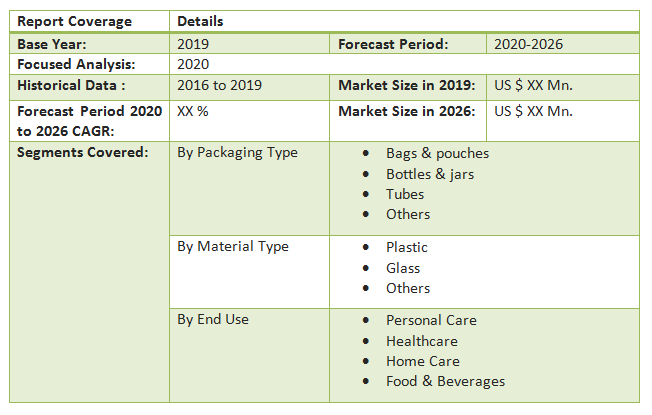Click the 2020-2026 forecast value

[x=529, y=44]
